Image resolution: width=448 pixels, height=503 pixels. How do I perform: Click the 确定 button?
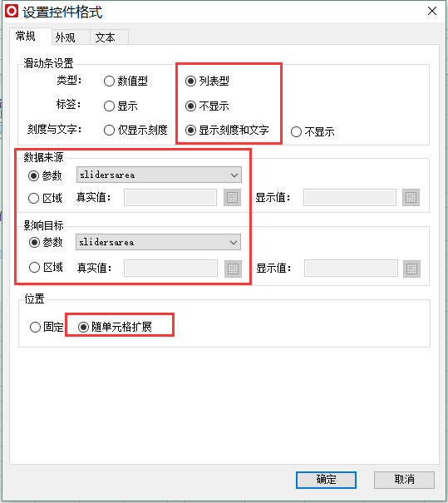326,480
